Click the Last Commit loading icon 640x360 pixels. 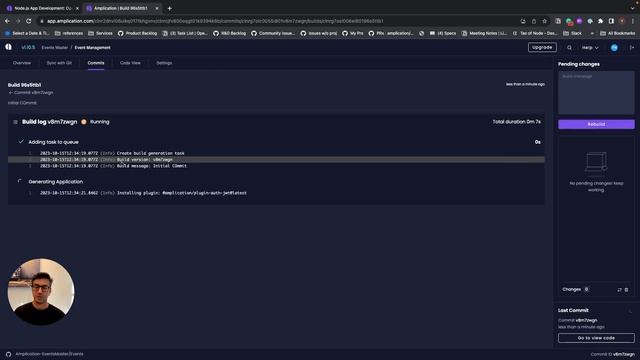pyautogui.click(x=630, y=311)
